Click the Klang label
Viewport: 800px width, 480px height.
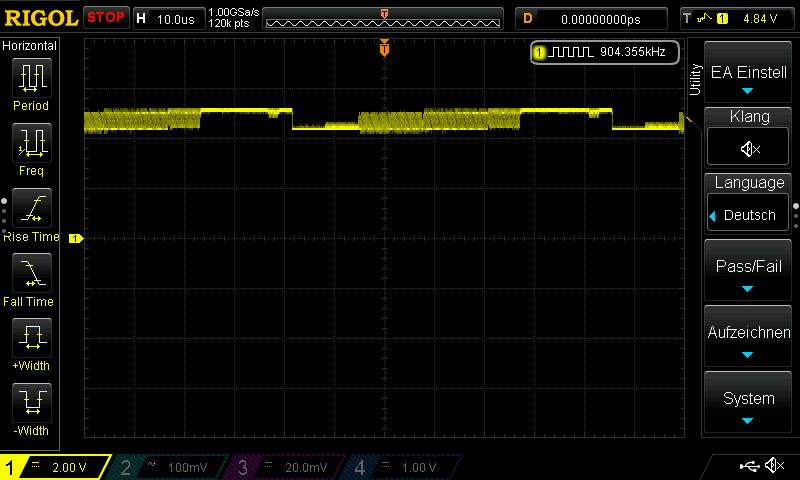(x=749, y=117)
